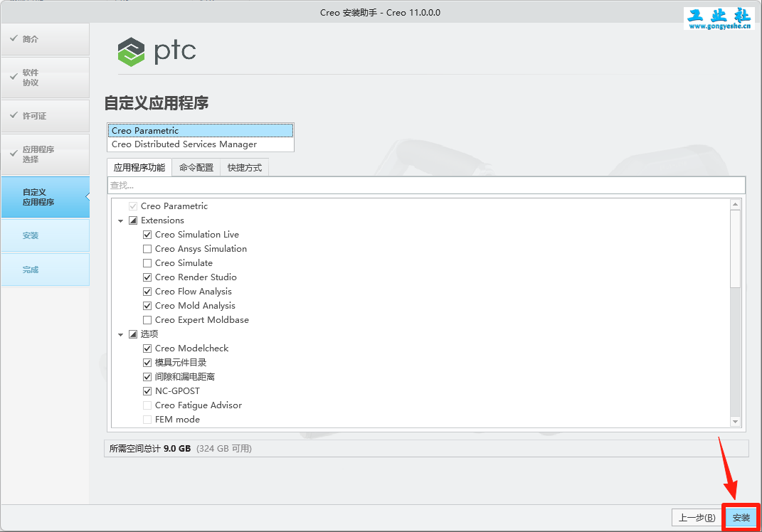The image size is (762, 532).
Task: Enable Creo Ansys Simulation checkbox
Action: click(147, 249)
